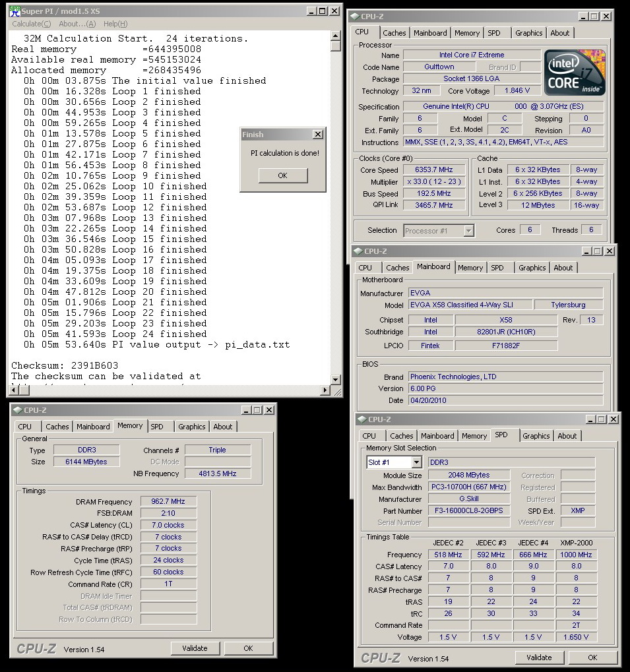Open Mainboard tab in CPU-Z memory timings window

coord(93,427)
